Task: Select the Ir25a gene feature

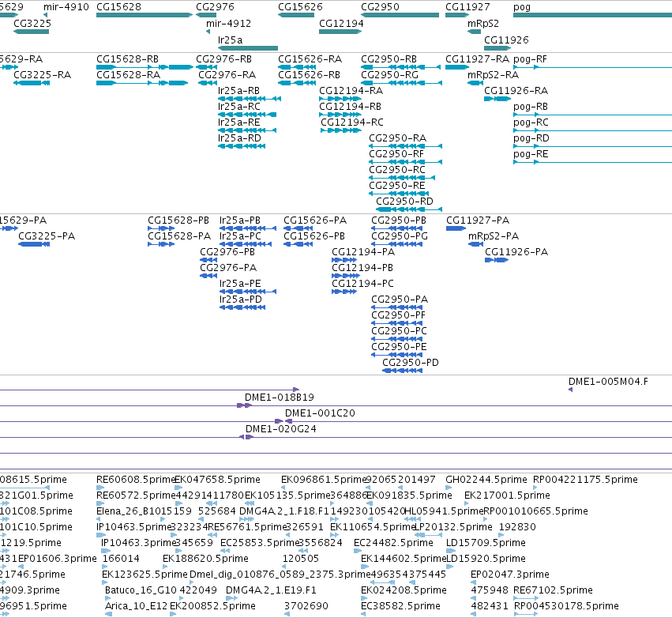Action: [248, 48]
